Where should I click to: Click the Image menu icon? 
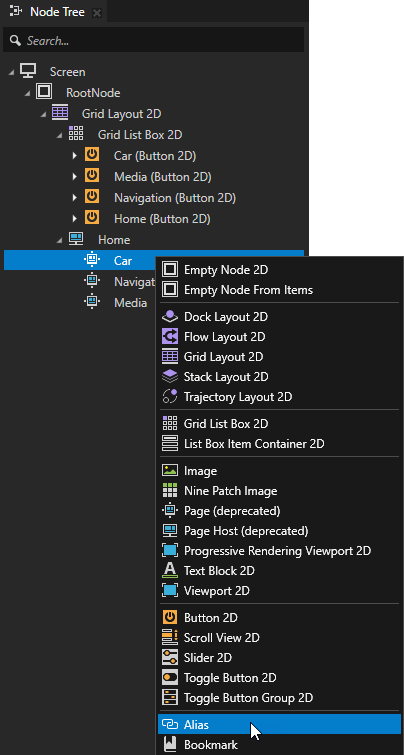pos(170,470)
